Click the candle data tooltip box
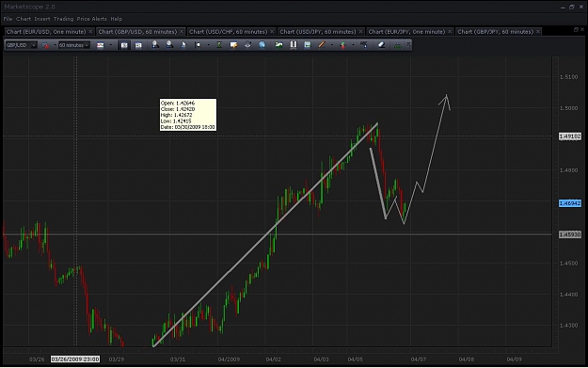588x368 pixels. 188,115
